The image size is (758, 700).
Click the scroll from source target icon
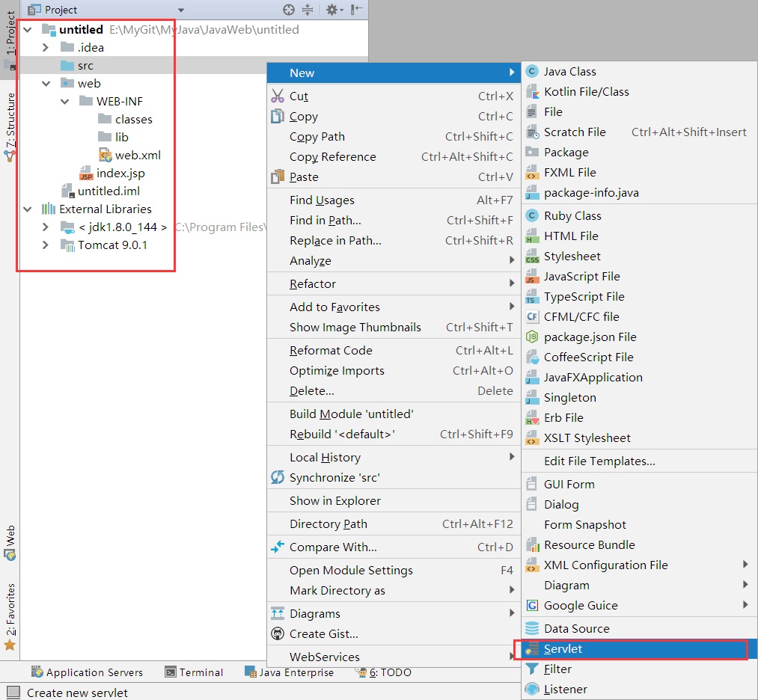tap(289, 10)
